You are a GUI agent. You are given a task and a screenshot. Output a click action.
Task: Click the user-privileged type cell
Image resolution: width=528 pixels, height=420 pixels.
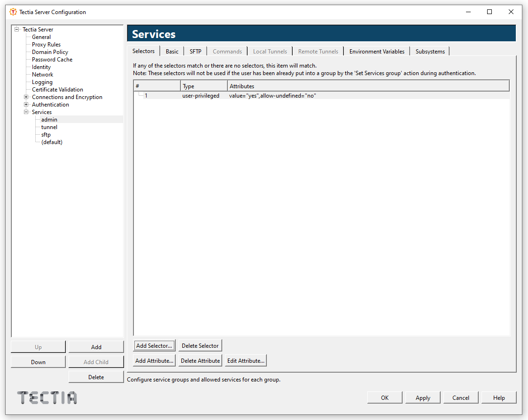pyautogui.click(x=201, y=96)
